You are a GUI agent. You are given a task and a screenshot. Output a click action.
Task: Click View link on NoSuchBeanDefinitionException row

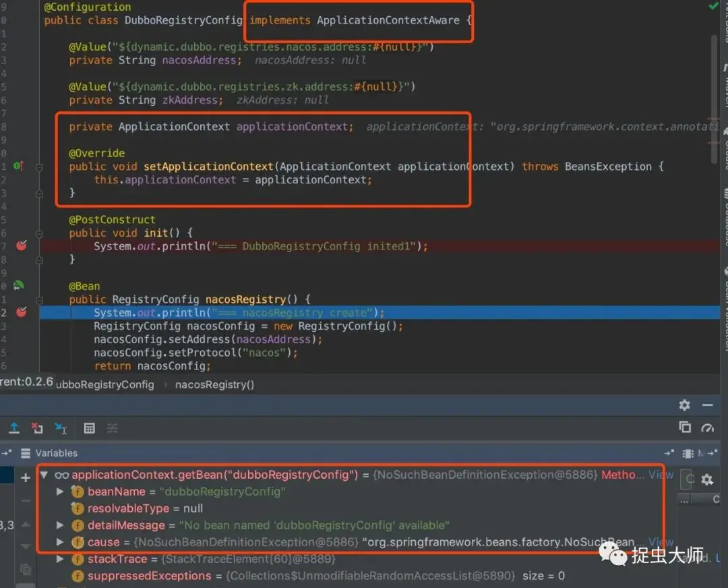pos(661,475)
